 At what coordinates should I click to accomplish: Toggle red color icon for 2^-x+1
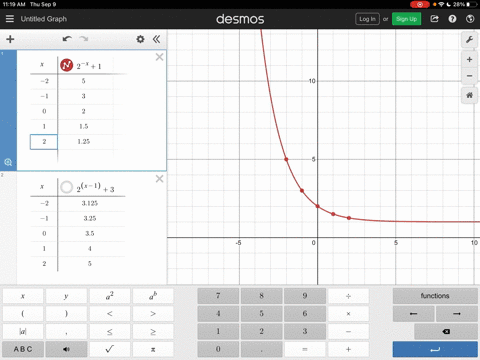[x=66, y=65]
